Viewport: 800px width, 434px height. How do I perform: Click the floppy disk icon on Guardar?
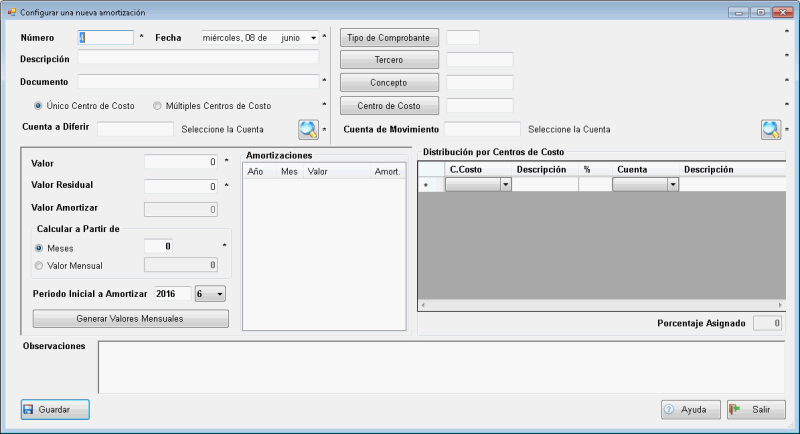pos(29,410)
